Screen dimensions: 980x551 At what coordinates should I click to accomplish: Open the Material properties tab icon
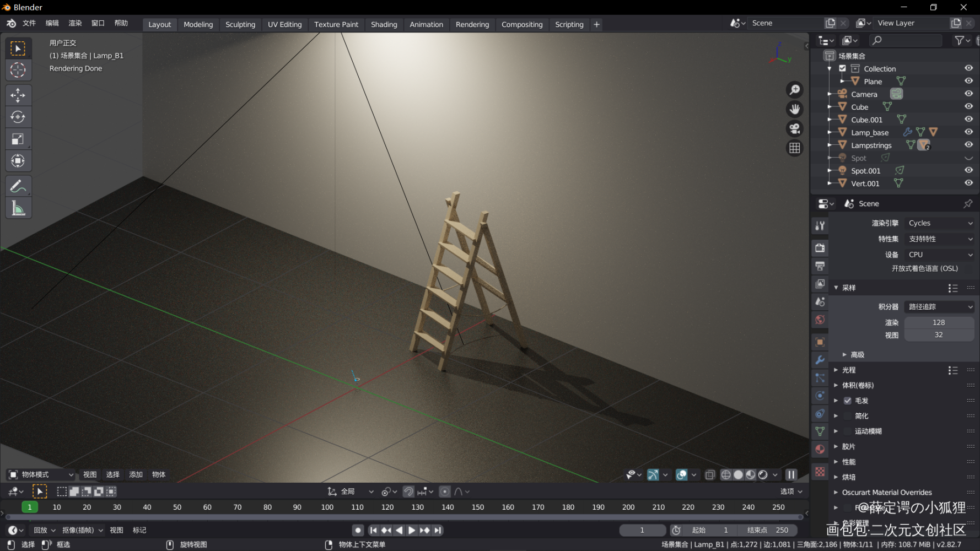[820, 449]
